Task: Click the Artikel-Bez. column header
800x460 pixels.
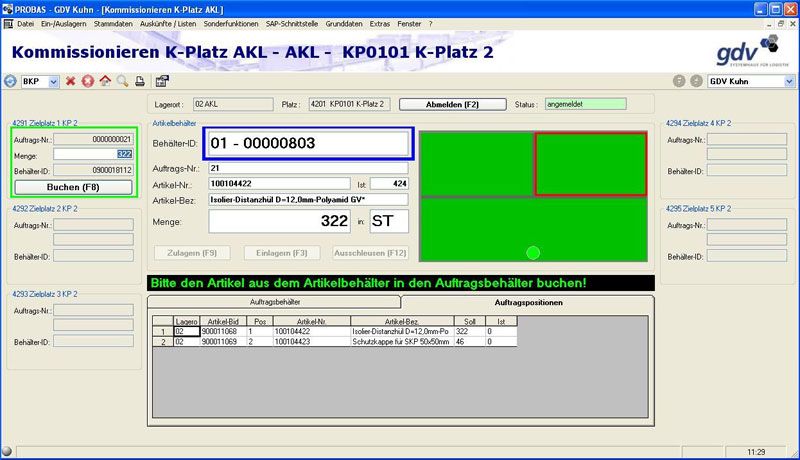Action: pyautogui.click(x=402, y=321)
